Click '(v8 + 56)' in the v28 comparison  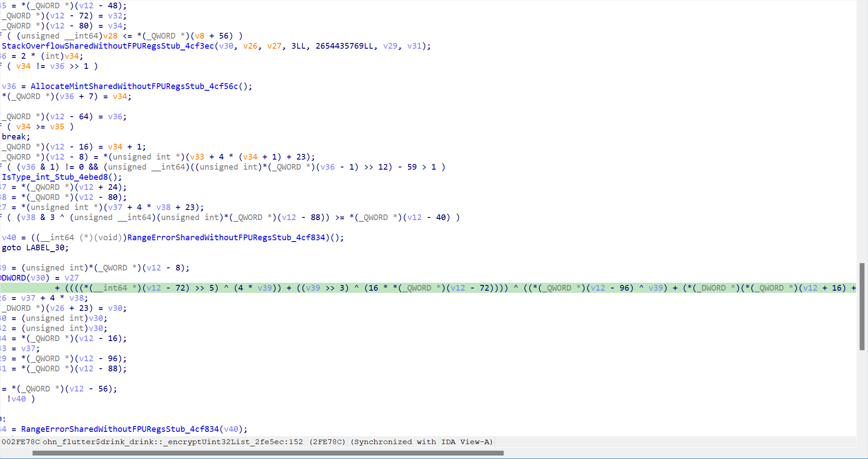point(212,36)
